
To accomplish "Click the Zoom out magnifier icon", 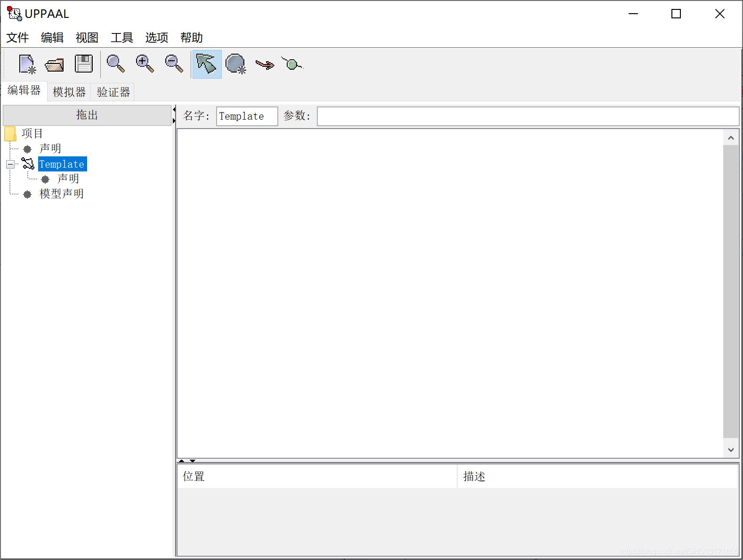I will [x=174, y=64].
